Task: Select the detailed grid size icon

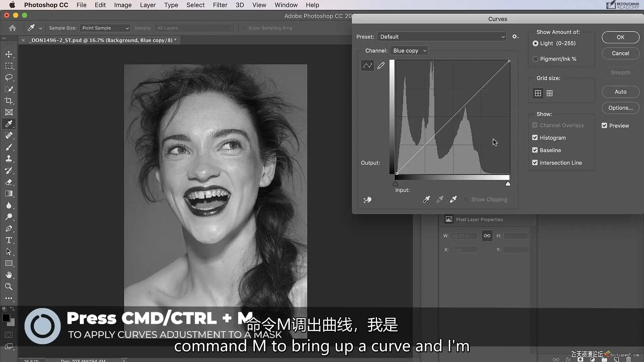Action: click(549, 93)
